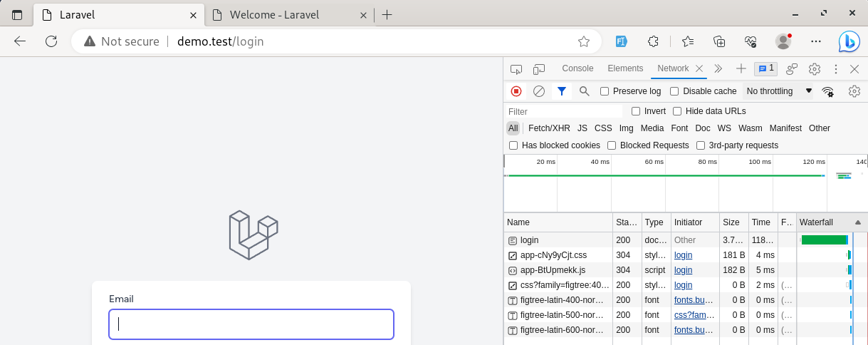Reload the demo.test login page
The height and width of the screenshot is (345, 868).
tap(51, 41)
